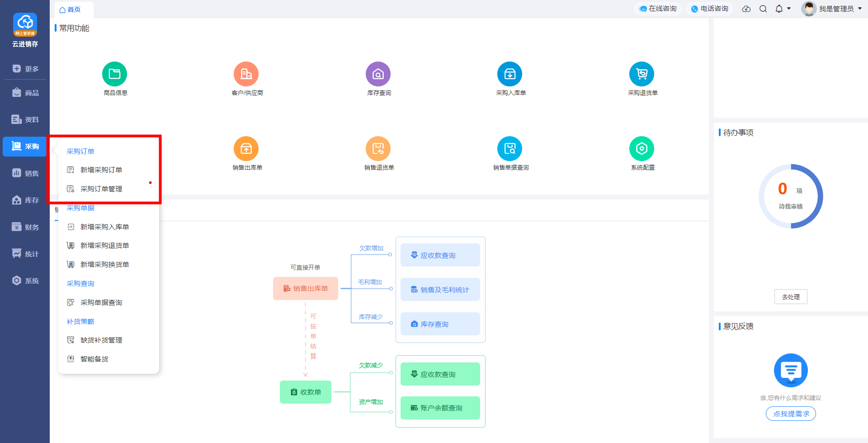The width and height of the screenshot is (868, 443).
Task: Open green 应收款查询 flowchart box
Action: (440, 375)
